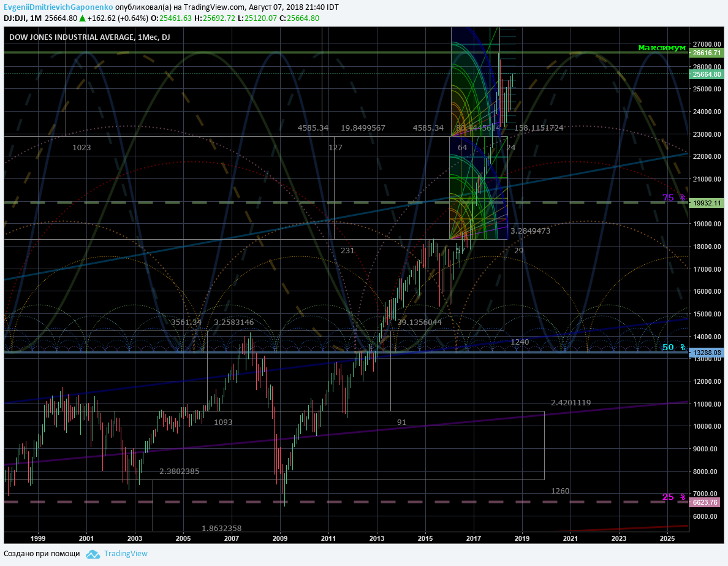Click the cyan 50 % level label

click(673, 347)
